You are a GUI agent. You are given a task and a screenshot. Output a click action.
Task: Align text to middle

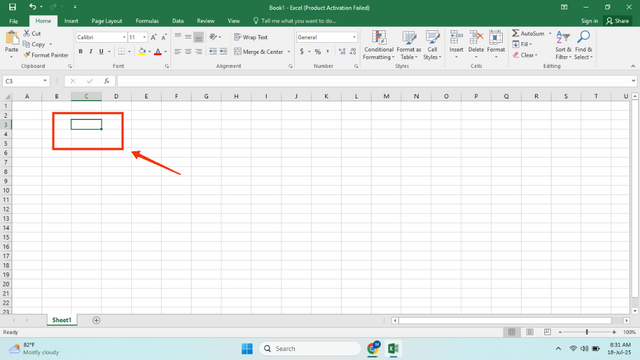click(x=188, y=37)
